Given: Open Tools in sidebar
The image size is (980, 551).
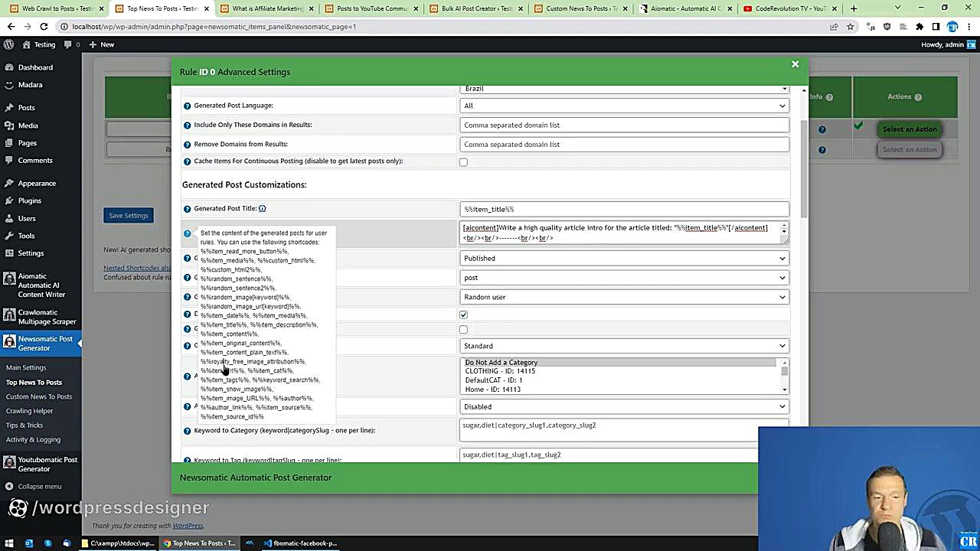Looking at the screenshot, I should tap(27, 236).
